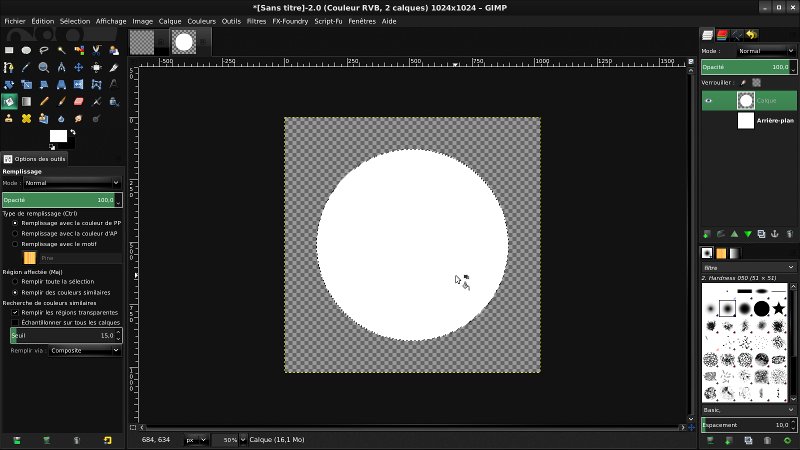Open the Calque menu
Viewport: 800px width, 450px height.
[x=170, y=21]
